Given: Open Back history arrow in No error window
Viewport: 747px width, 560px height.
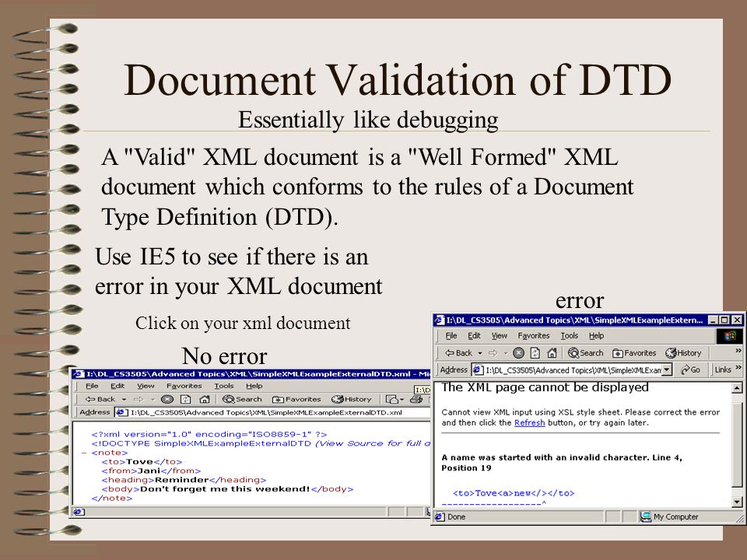Looking at the screenshot, I should [x=124, y=399].
